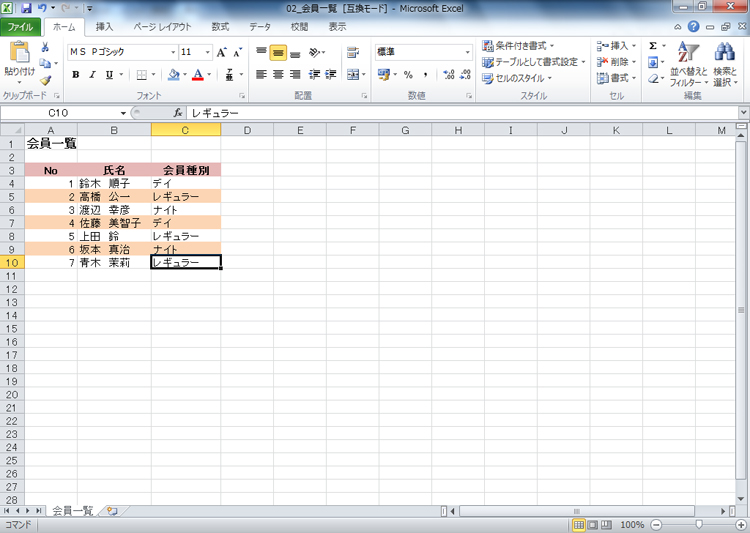Increase font size with large A icon
The width and height of the screenshot is (750, 533).
click(x=221, y=52)
